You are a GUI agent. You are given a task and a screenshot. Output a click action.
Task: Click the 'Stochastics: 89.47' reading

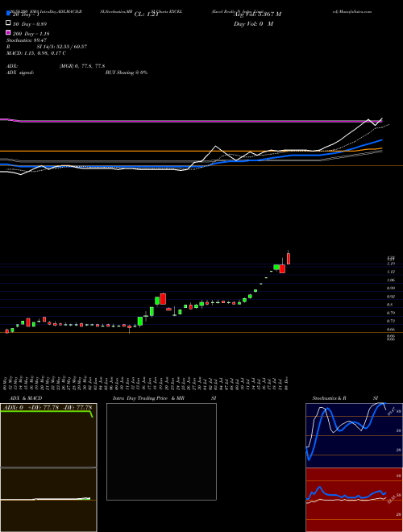click(x=27, y=40)
